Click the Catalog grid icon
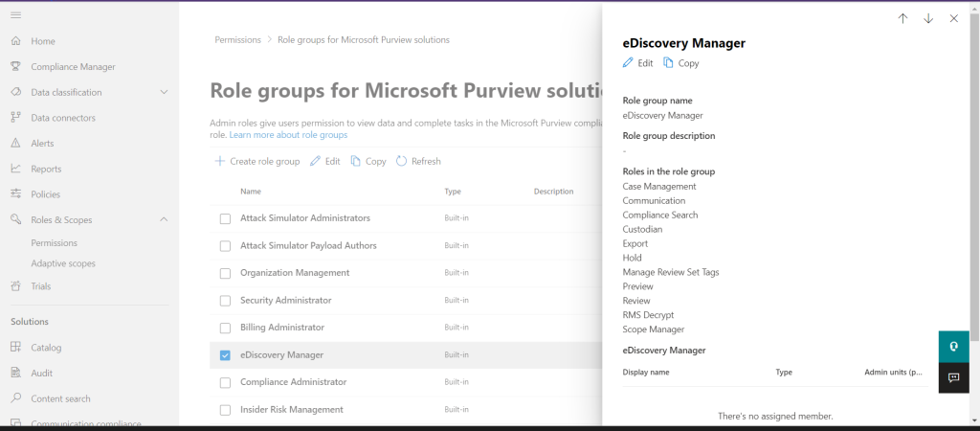 click(16, 347)
